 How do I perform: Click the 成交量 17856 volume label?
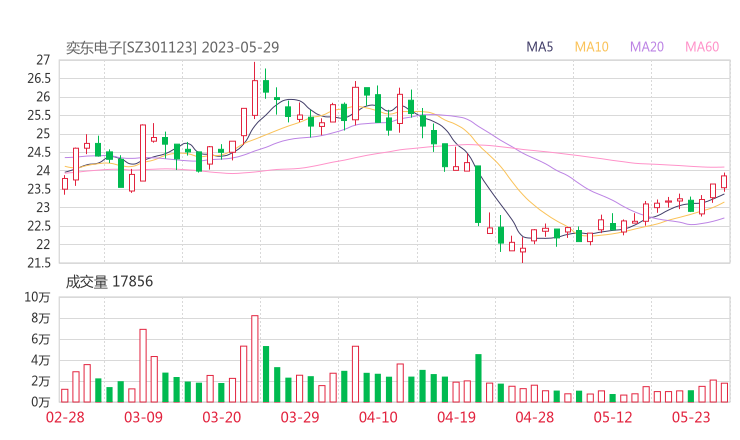pos(109,282)
